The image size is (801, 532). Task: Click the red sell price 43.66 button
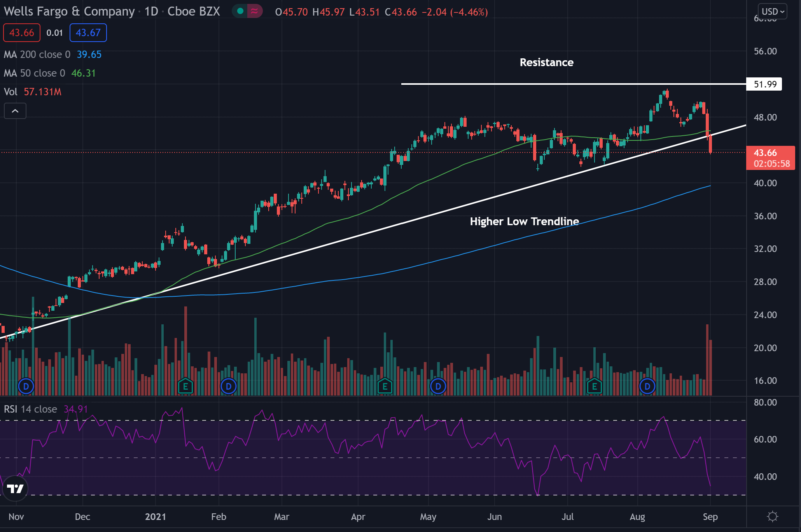[x=22, y=33]
